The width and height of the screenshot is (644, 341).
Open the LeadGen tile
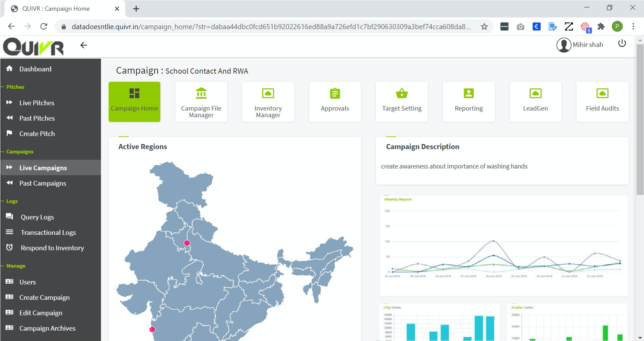coord(536,102)
